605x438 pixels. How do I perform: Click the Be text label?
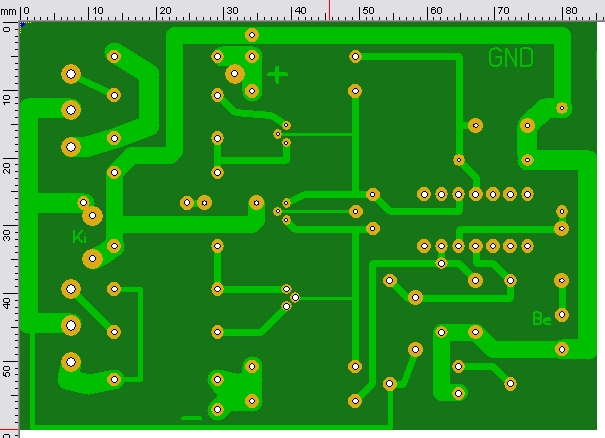coord(542,318)
